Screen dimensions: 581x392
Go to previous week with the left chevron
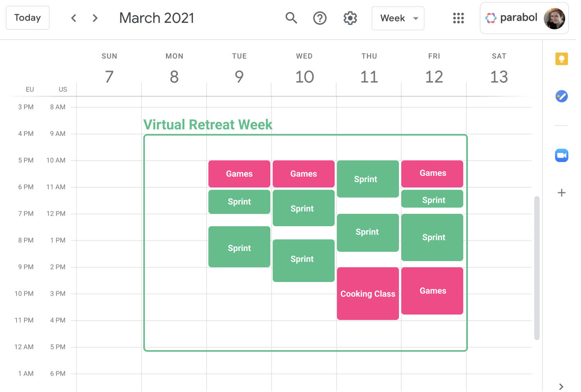point(74,18)
